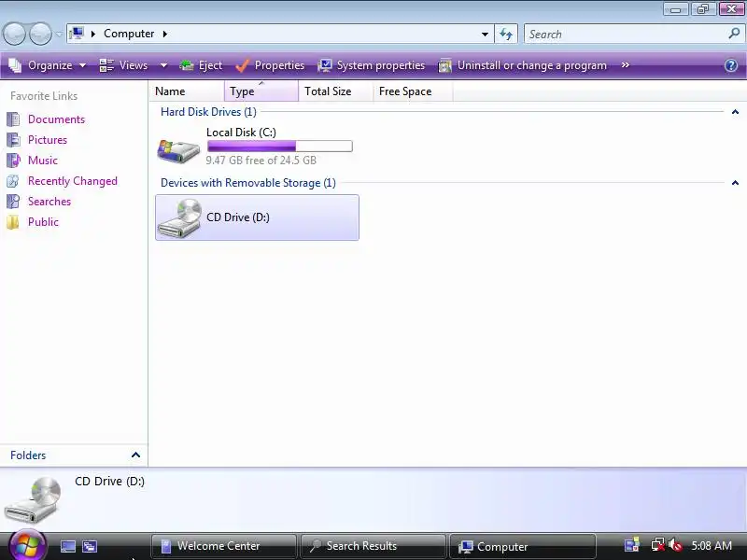747x560 pixels.
Task: Open recent pages dropdown beside navigation arrows
Action: coord(59,34)
